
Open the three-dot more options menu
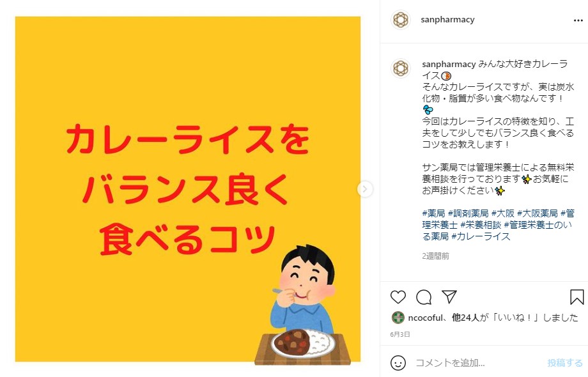click(x=578, y=20)
